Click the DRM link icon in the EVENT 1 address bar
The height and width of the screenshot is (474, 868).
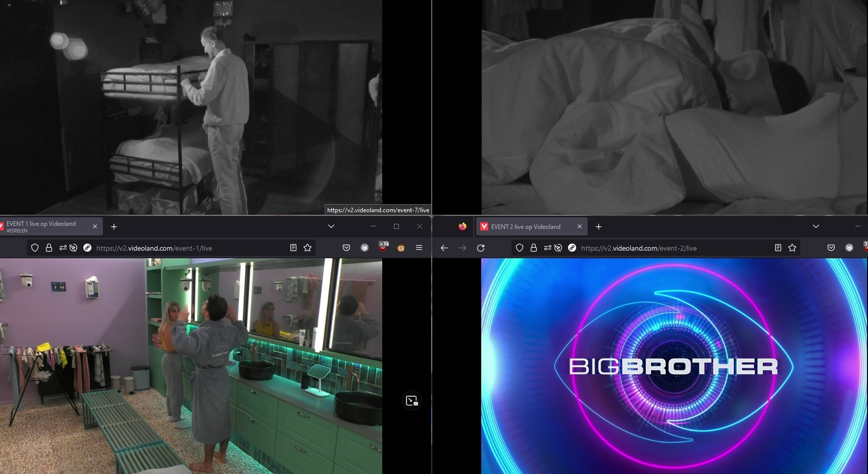click(87, 248)
